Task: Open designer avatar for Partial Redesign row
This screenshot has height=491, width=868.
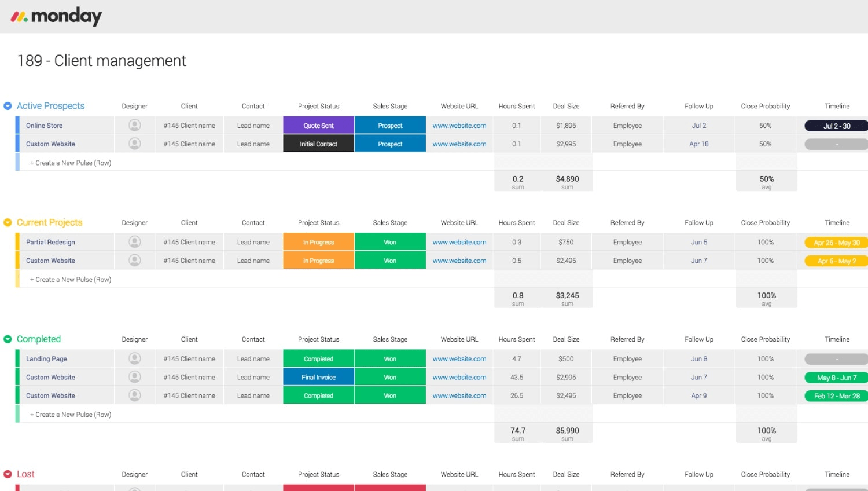Action: click(x=135, y=242)
